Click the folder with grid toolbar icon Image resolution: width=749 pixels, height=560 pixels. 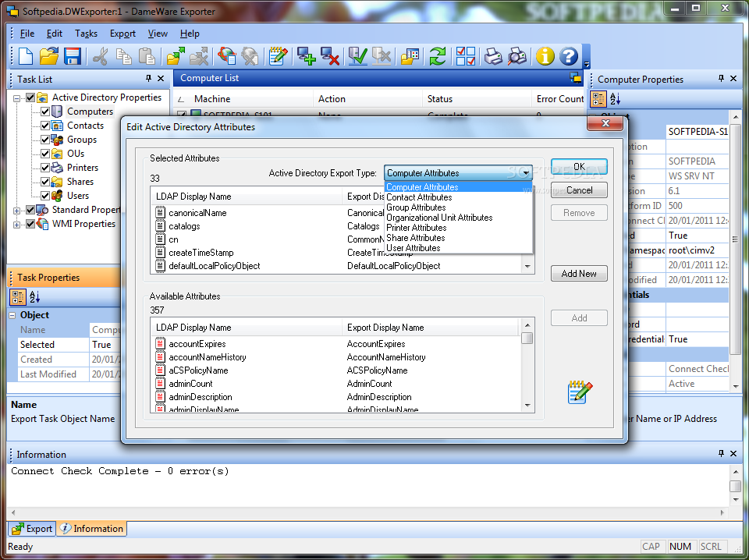[410, 56]
